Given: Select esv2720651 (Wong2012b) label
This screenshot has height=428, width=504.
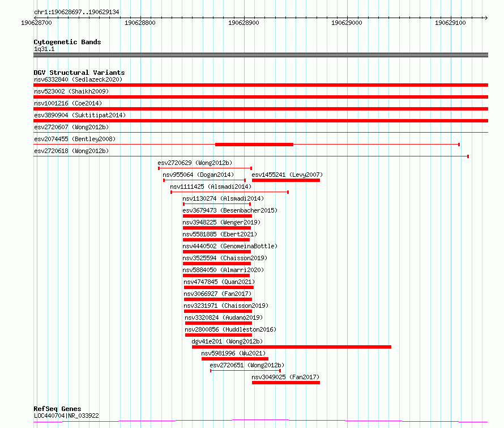Looking at the screenshot, I should click(247, 365).
